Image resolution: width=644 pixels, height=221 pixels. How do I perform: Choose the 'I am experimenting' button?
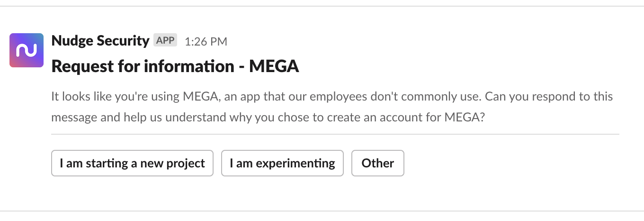(x=282, y=163)
